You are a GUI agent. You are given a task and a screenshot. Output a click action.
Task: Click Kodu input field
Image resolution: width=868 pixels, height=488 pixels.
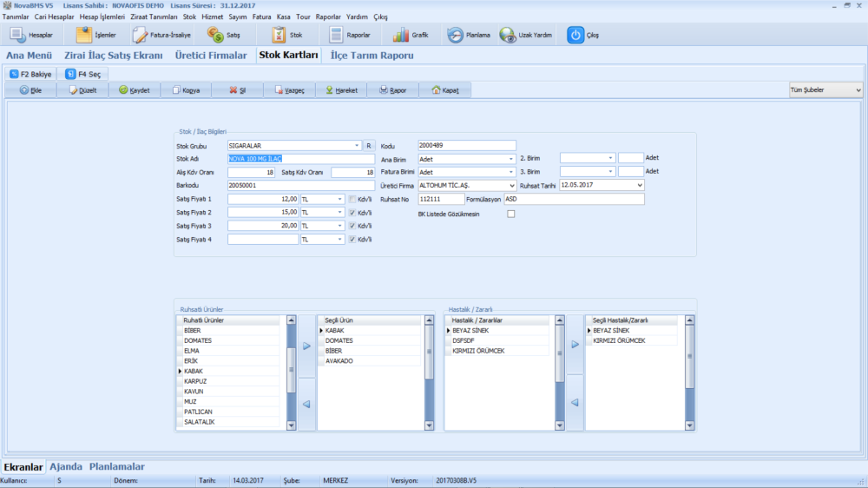click(x=467, y=145)
